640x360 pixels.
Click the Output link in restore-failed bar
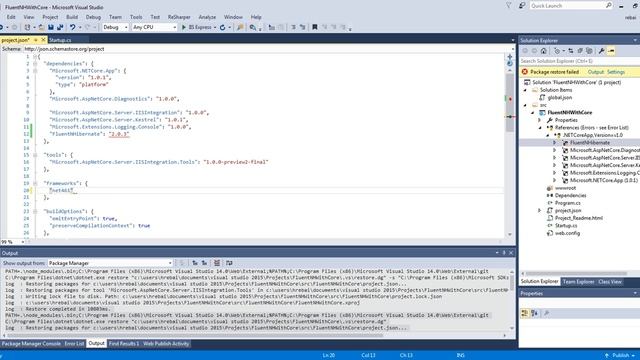point(596,72)
